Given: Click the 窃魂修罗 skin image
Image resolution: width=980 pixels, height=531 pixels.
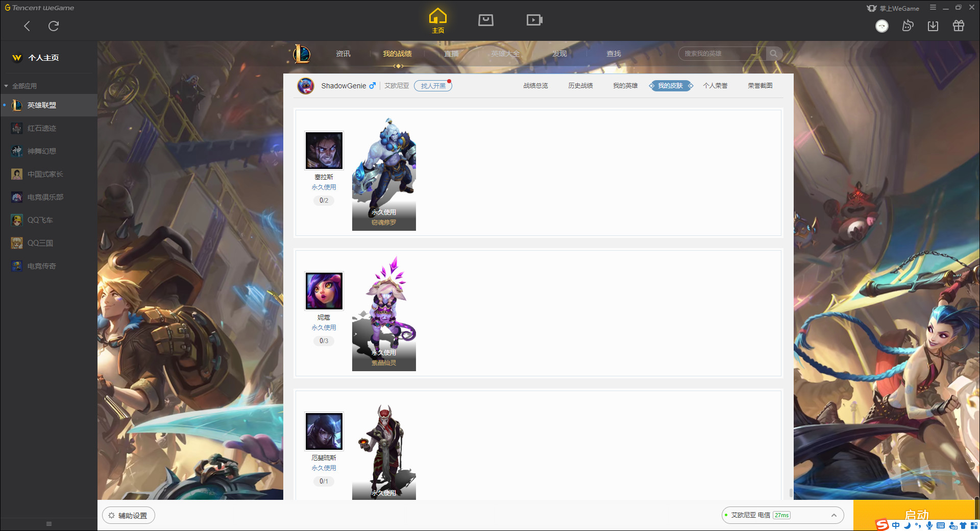Looking at the screenshot, I should (x=384, y=174).
